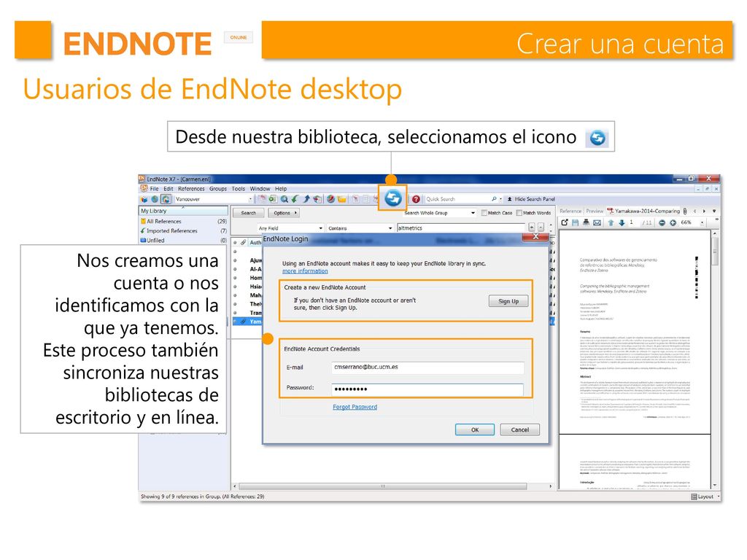Open the Search Whole Group dropdown
The image size is (747, 560).
[x=473, y=213]
